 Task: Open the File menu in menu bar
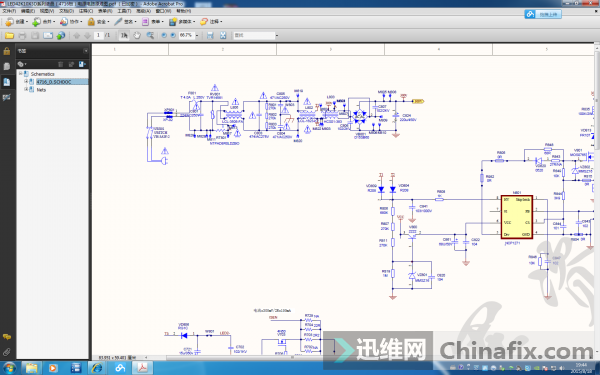coord(9,11)
